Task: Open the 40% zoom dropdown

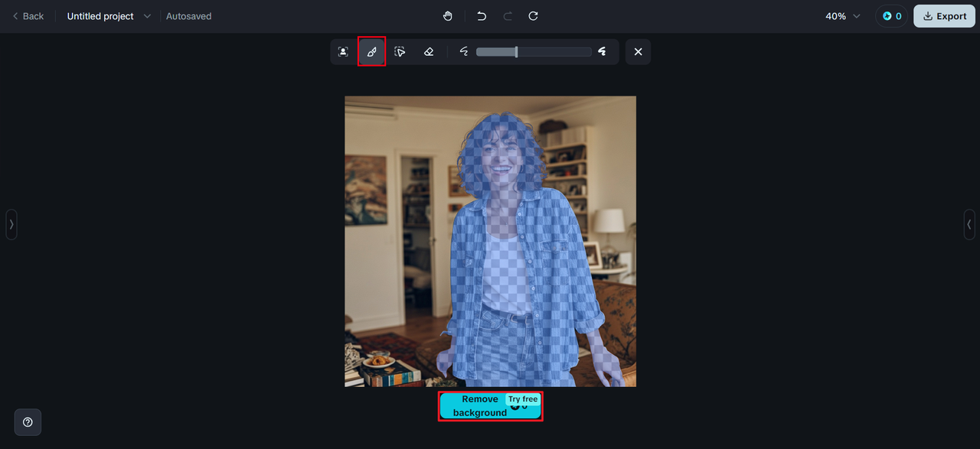Action: click(x=843, y=16)
